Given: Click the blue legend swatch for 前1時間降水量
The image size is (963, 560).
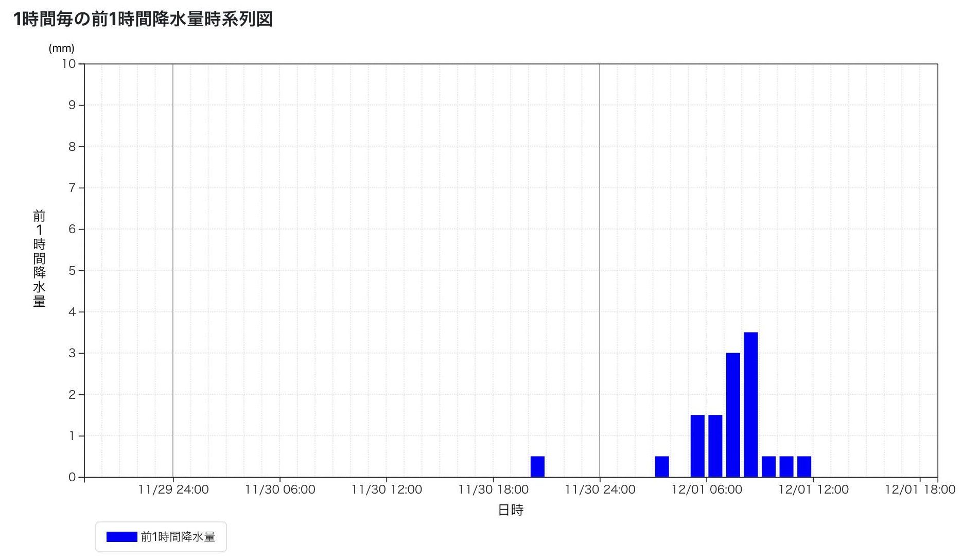Looking at the screenshot, I should click(x=121, y=537).
